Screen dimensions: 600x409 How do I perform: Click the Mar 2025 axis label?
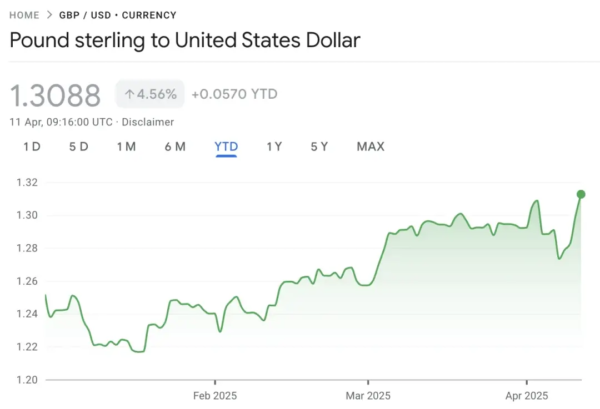tap(368, 396)
